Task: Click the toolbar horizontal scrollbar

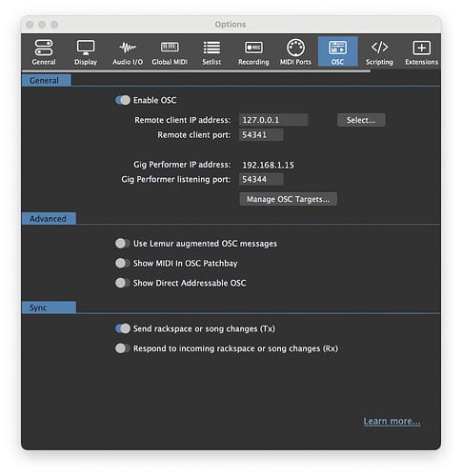Action: pyautogui.click(x=196, y=71)
